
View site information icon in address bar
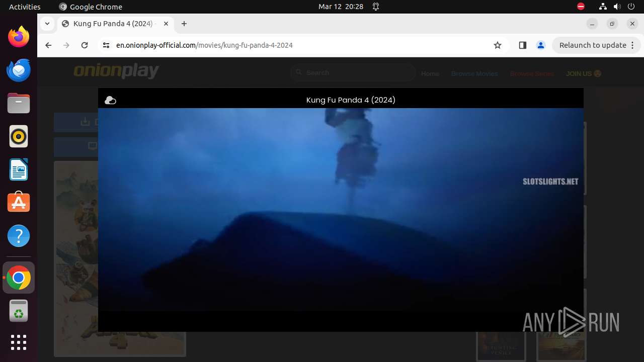pyautogui.click(x=106, y=45)
